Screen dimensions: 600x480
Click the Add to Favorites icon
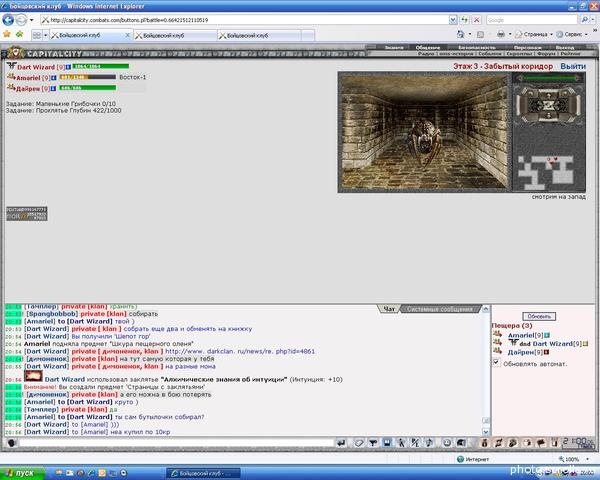pyautogui.click(x=20, y=34)
